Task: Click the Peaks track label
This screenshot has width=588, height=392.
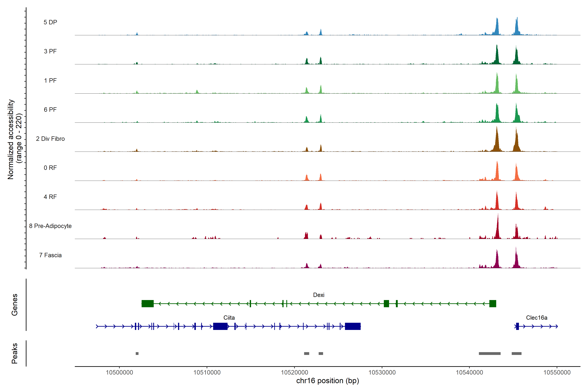Action: point(15,353)
